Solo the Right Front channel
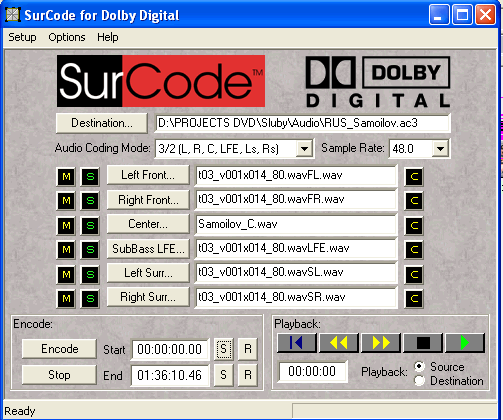 90,200
